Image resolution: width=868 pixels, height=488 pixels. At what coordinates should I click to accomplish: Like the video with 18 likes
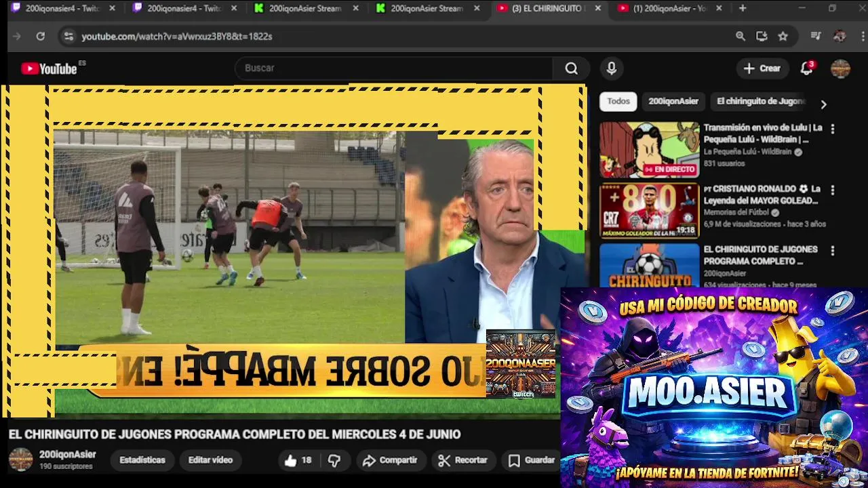(298, 460)
